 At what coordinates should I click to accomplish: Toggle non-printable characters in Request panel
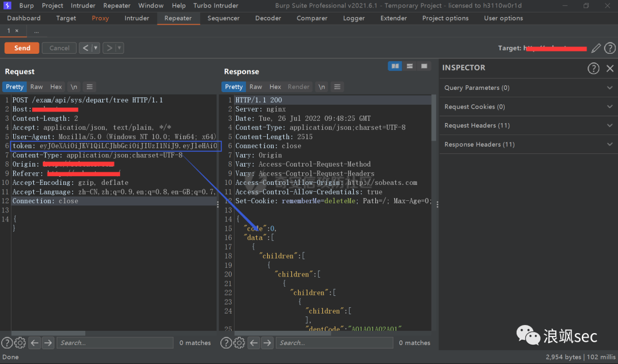(x=74, y=87)
